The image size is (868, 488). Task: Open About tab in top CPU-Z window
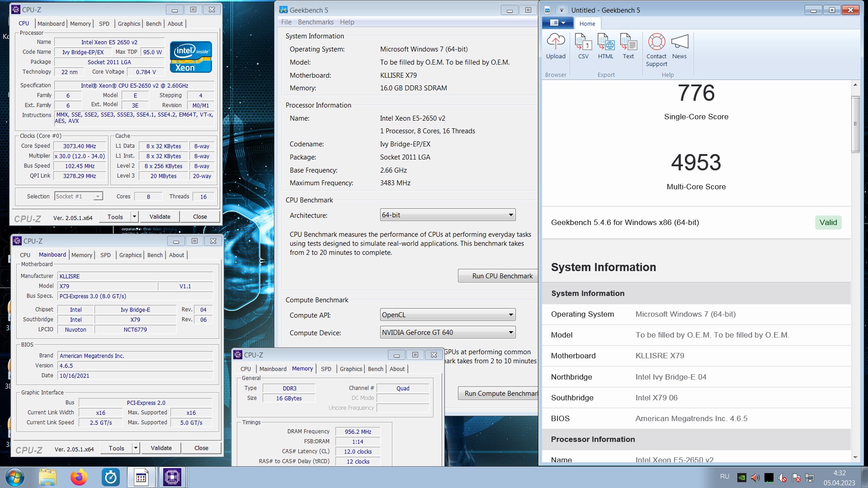(x=175, y=23)
